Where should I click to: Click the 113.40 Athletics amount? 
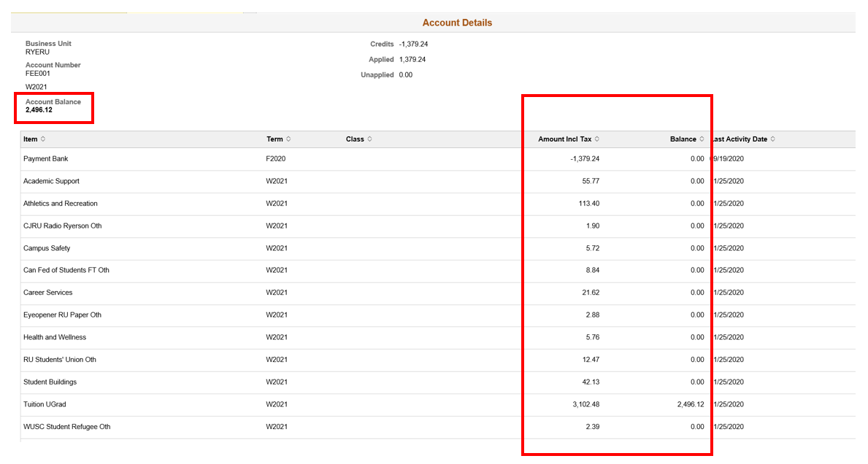coord(589,204)
